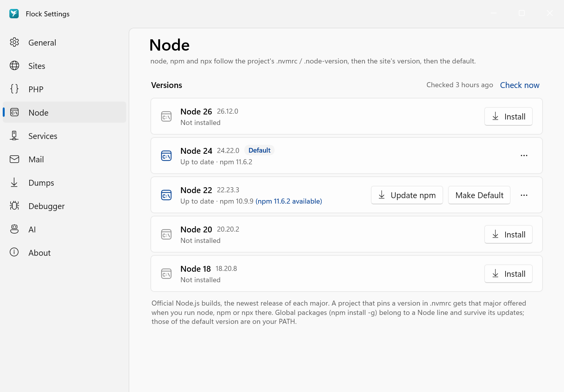Click the Node 20 title text
Screen dimensions: 564x392
click(196, 230)
